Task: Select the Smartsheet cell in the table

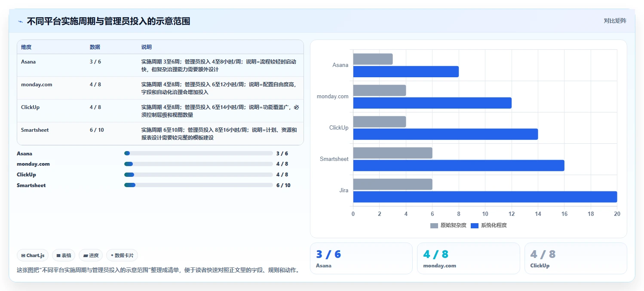Action: 35,130
